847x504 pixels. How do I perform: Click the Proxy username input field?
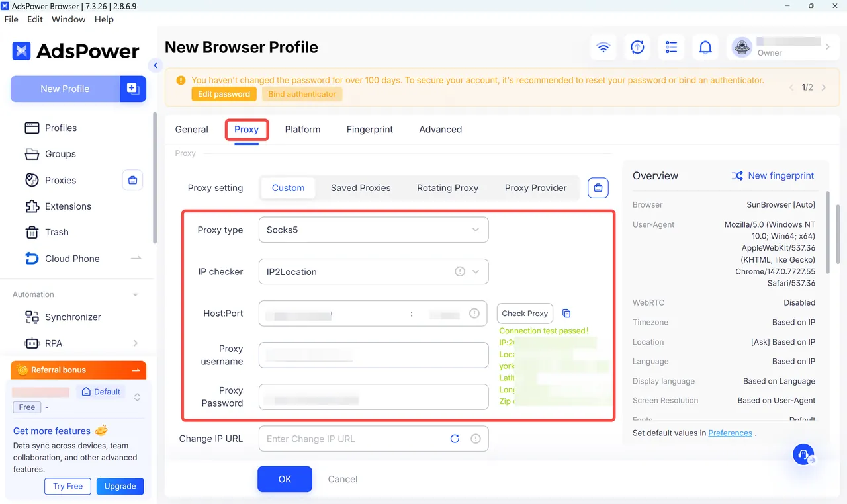(x=373, y=355)
